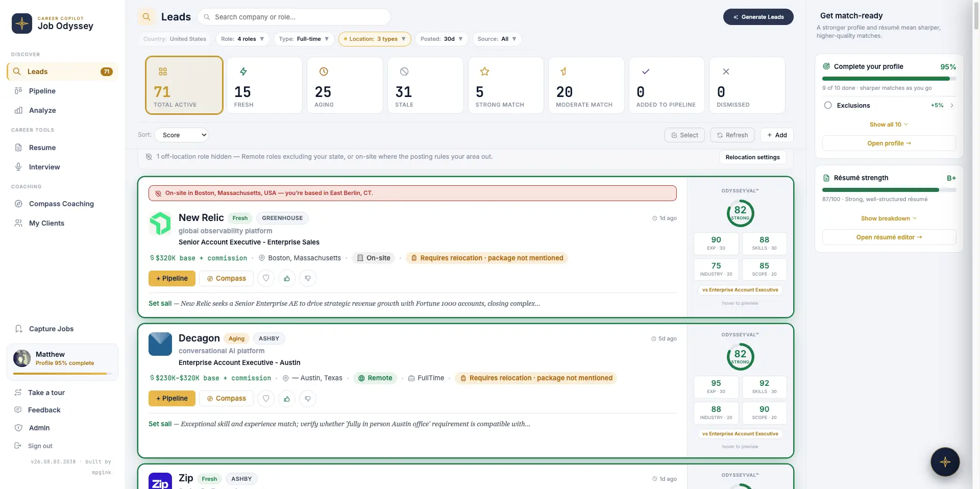980x489 pixels.
Task: Click the Complete your profile progress bar
Action: tap(889, 79)
